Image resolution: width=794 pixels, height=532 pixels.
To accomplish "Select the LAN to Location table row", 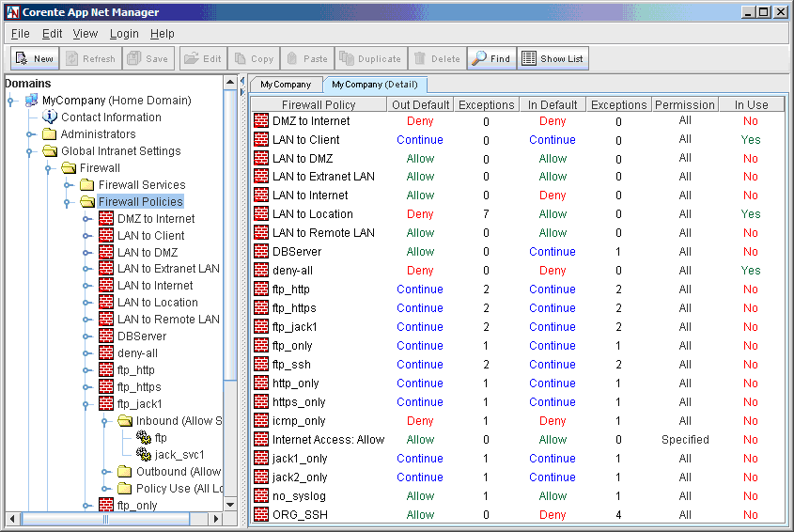I will [x=518, y=213].
